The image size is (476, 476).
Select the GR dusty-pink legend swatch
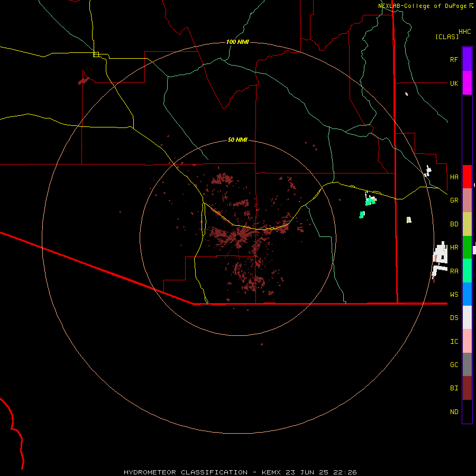467,200
